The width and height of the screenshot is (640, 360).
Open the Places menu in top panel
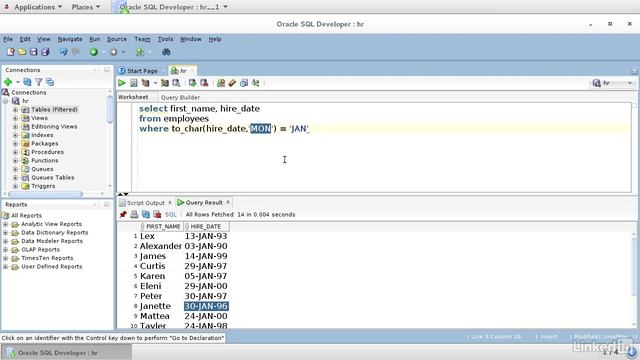pos(86,7)
